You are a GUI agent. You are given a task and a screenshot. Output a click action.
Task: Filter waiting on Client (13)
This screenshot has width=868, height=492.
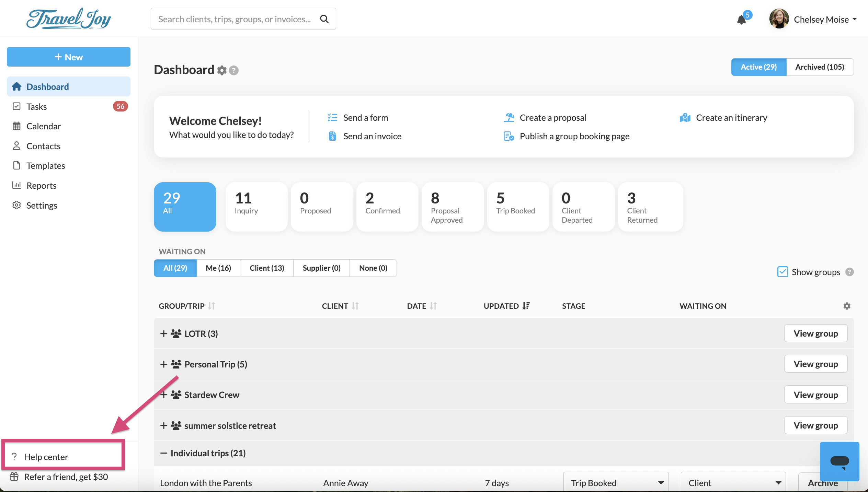coord(267,268)
